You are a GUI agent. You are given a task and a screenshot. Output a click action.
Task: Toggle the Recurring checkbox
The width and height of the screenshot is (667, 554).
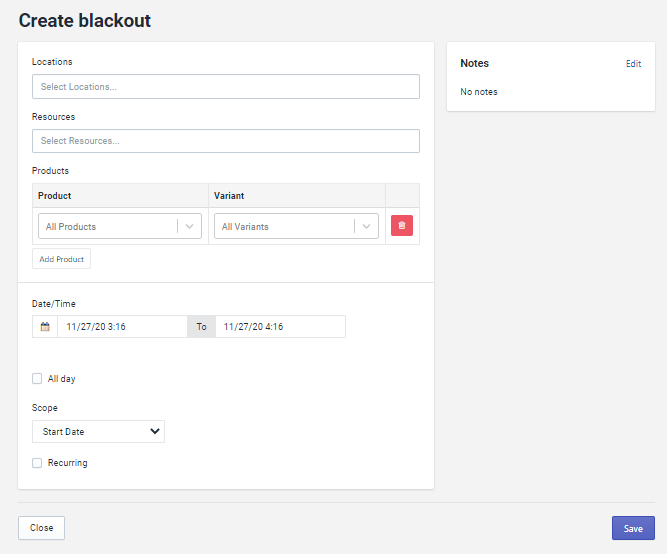37,463
